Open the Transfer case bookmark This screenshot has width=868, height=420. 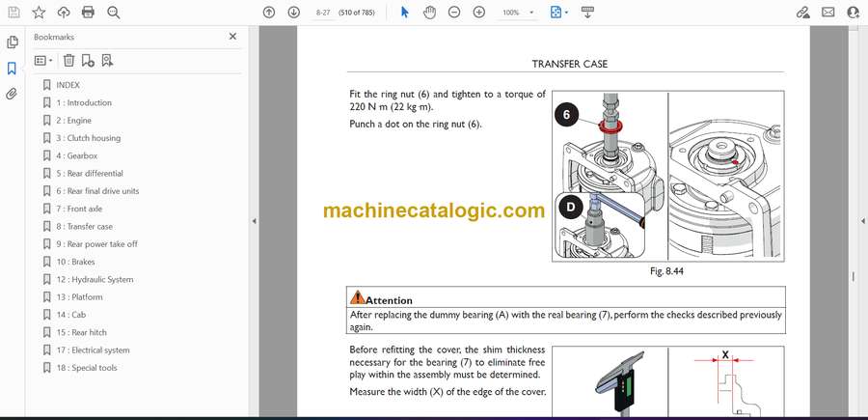tap(84, 226)
